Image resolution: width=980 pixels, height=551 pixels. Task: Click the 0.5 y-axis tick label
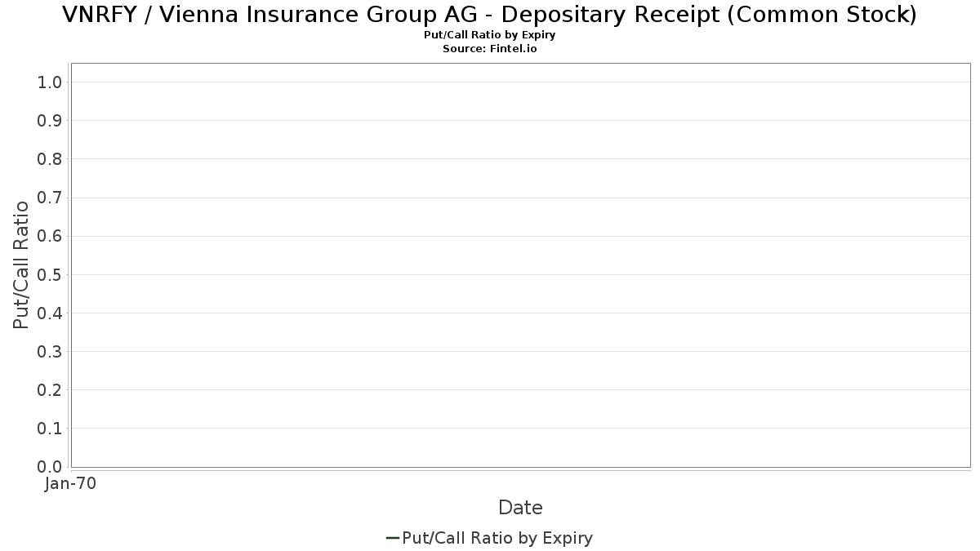point(51,274)
